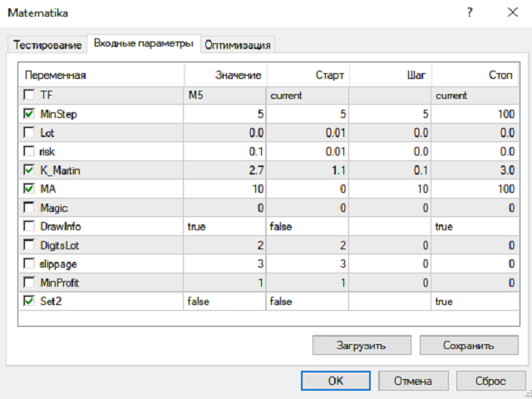Viewport: 532px width, 399px height.
Task: Select the Входные параметры tab
Action: pos(143,42)
